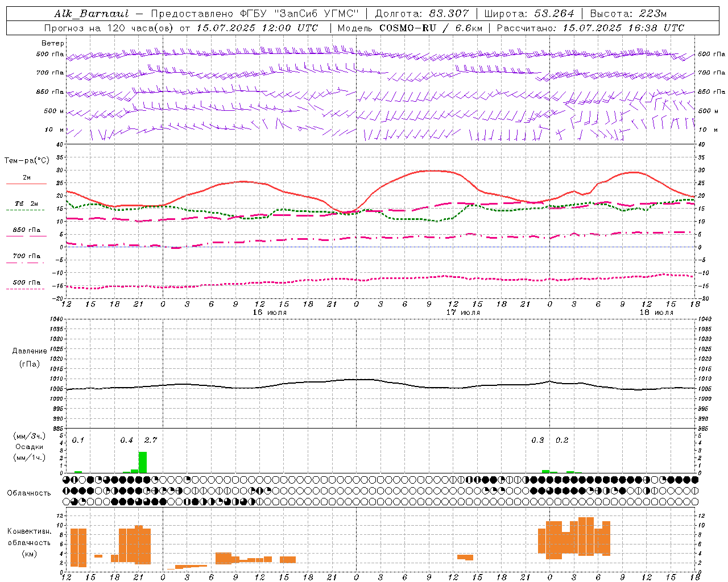728x582 pixels.
Task: Click the 'Td 2м' dew point legend entry
Action: (26, 203)
